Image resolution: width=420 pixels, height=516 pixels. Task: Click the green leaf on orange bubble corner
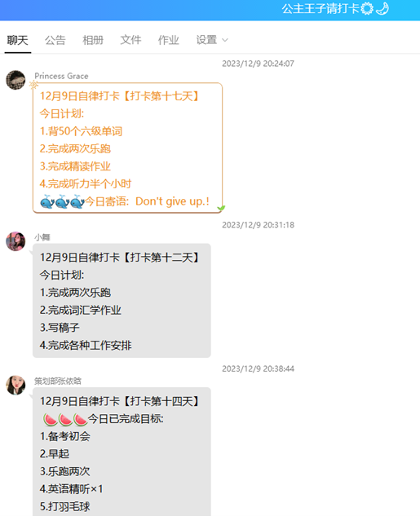pyautogui.click(x=221, y=208)
